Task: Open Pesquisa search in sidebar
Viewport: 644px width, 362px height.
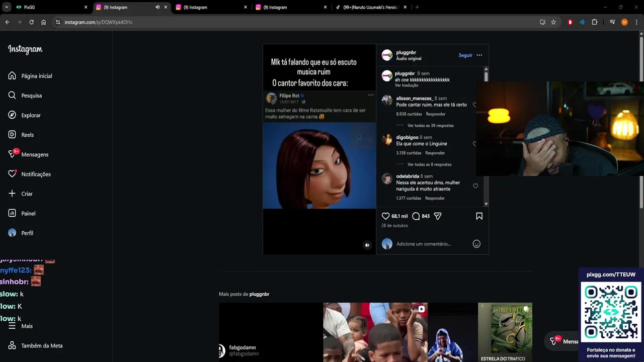Action: pyautogui.click(x=25, y=96)
